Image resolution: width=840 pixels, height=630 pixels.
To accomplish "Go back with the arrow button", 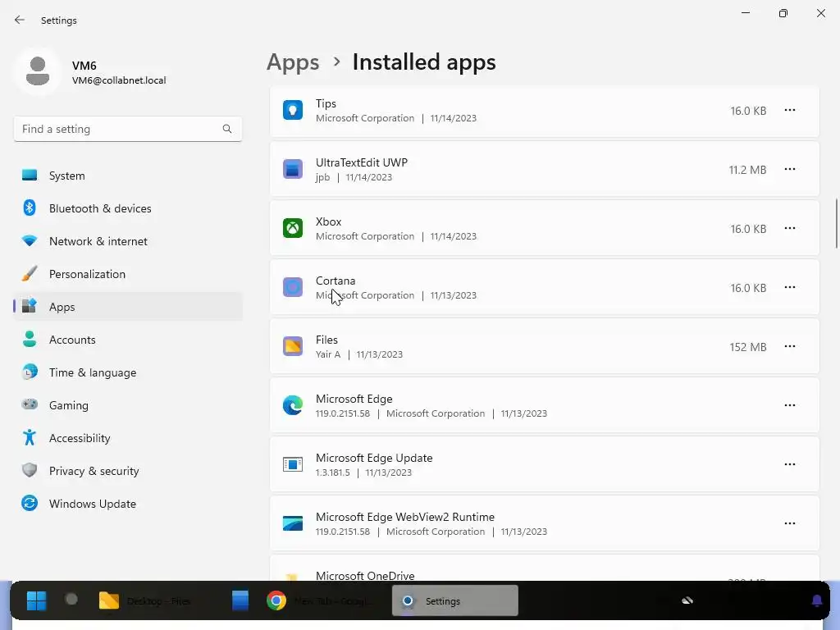I will pyautogui.click(x=20, y=20).
